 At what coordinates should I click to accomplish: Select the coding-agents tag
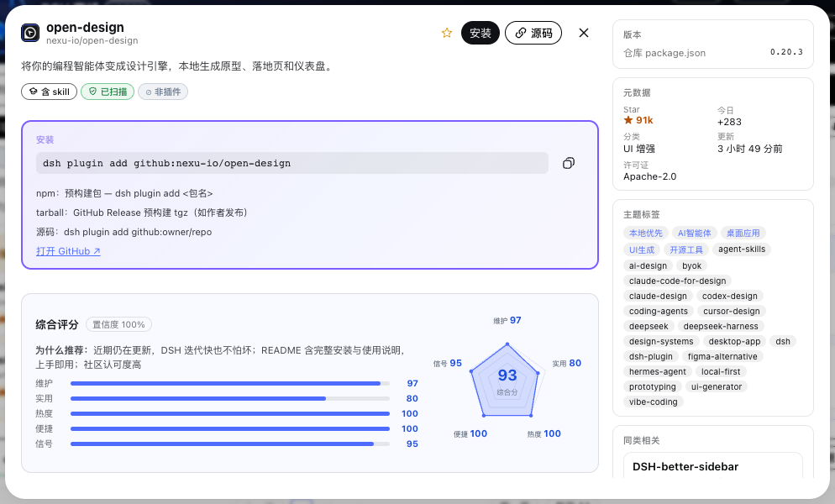click(659, 311)
